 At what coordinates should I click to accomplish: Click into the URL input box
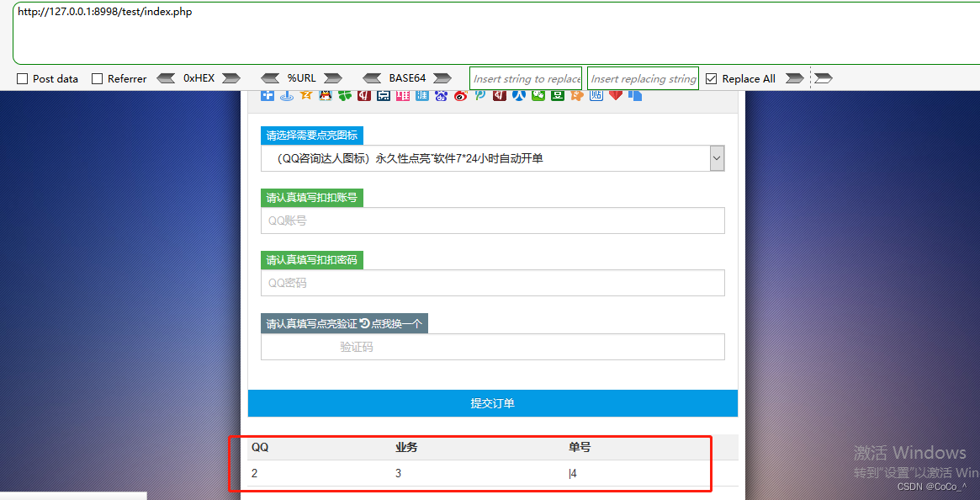496,33
